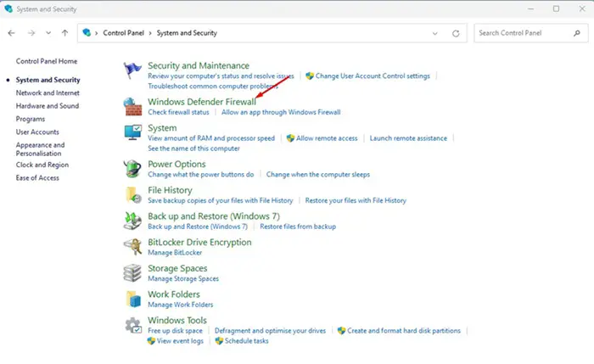The width and height of the screenshot is (594, 364).
Task: Go back with the back arrow
Action: pyautogui.click(x=11, y=33)
